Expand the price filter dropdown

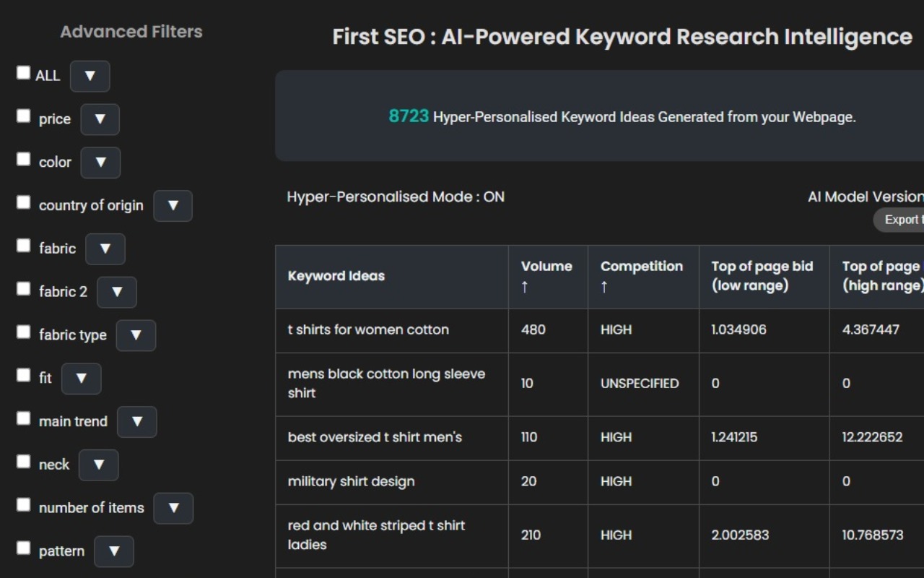(100, 120)
